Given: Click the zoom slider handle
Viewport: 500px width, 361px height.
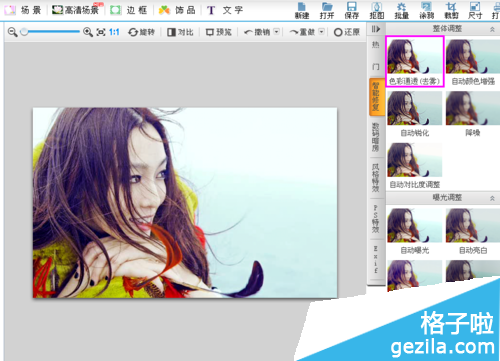Looking at the screenshot, I should (x=24, y=32).
